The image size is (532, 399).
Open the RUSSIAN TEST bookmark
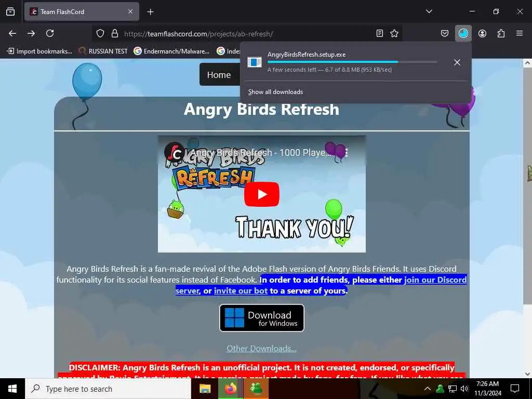point(103,51)
